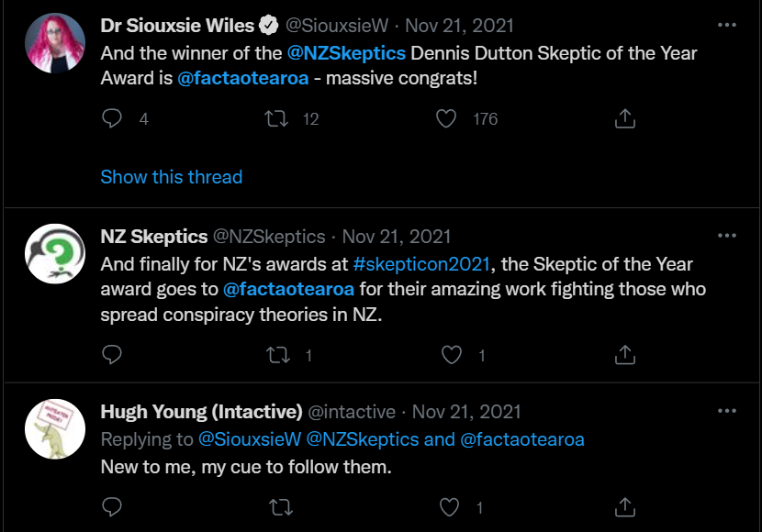Like Dr Siouxsie Wiles' tweet
This screenshot has height=532, width=762.
pyautogui.click(x=446, y=118)
